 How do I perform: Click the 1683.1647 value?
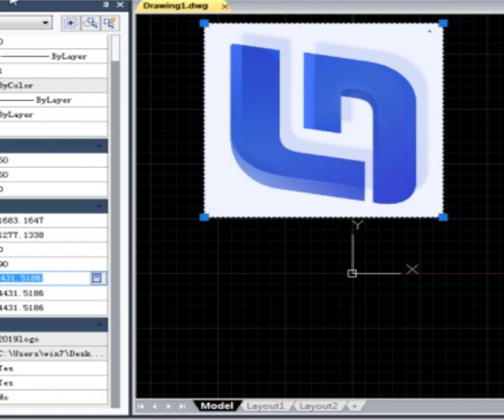click(x=22, y=220)
